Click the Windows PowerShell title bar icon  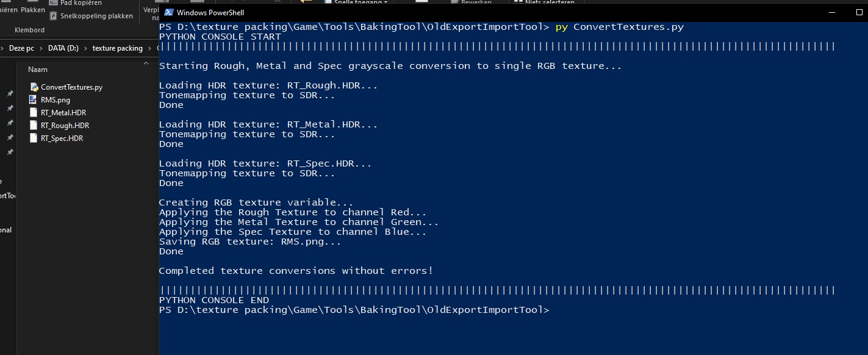(x=168, y=12)
